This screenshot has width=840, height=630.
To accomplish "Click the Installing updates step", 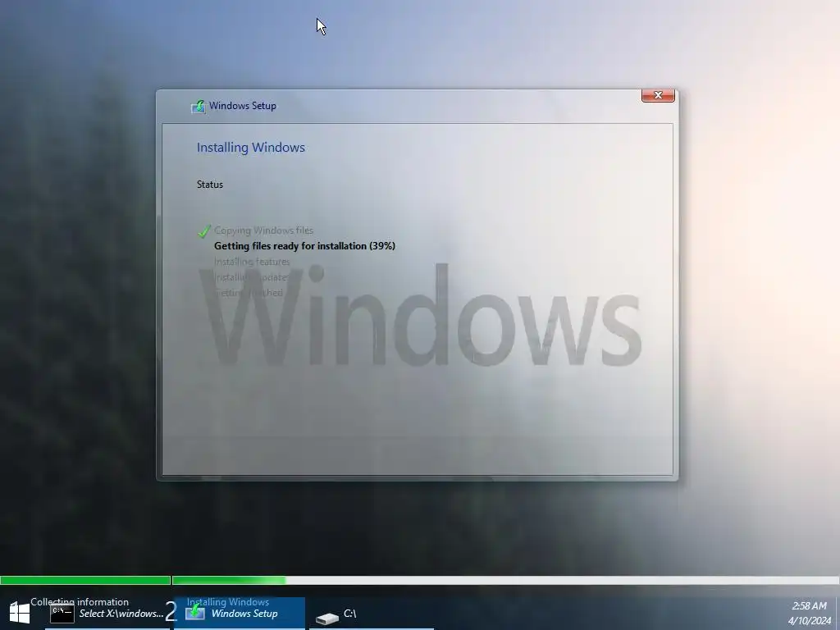I will pyautogui.click(x=252, y=277).
